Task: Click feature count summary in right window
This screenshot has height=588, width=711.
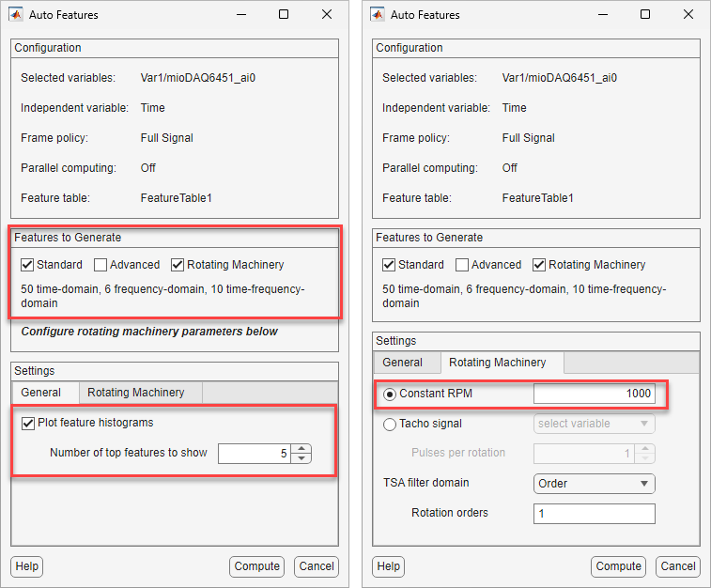Action: (x=524, y=296)
